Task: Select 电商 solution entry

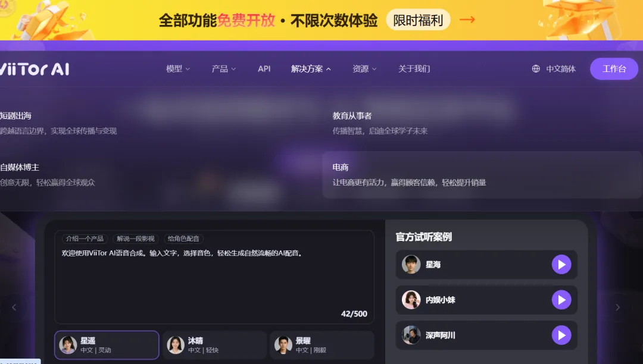Action: 482,175
